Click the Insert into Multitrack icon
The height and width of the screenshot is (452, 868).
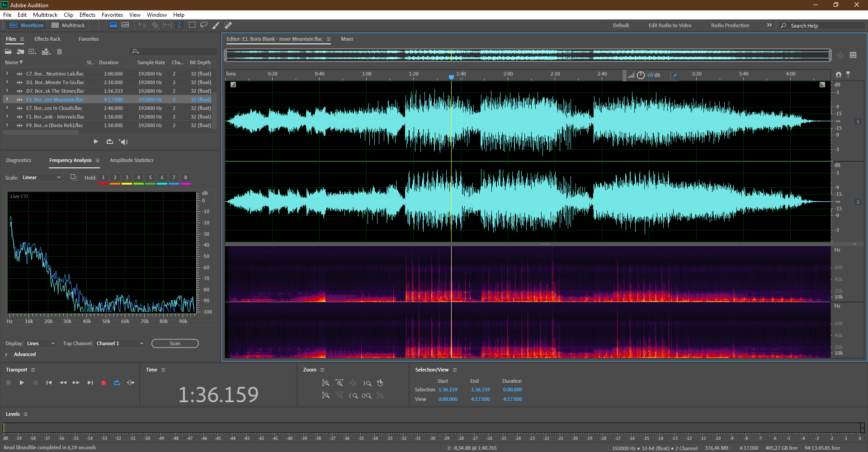46,52
